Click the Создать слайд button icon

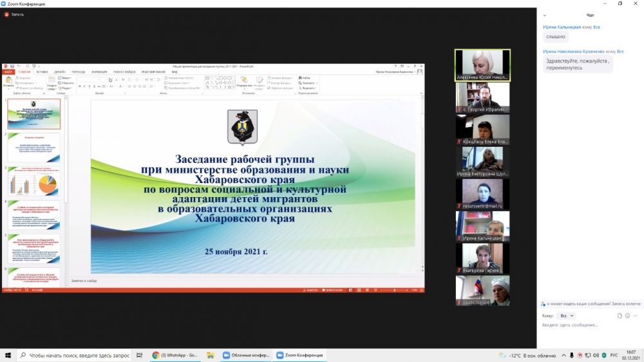(52, 80)
